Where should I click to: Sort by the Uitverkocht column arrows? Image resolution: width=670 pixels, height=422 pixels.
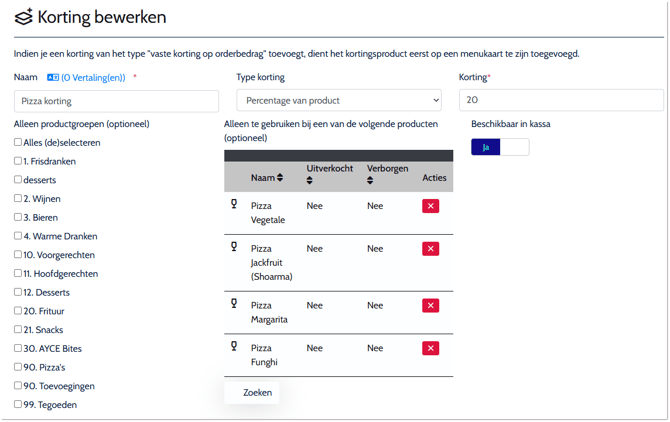pos(310,181)
